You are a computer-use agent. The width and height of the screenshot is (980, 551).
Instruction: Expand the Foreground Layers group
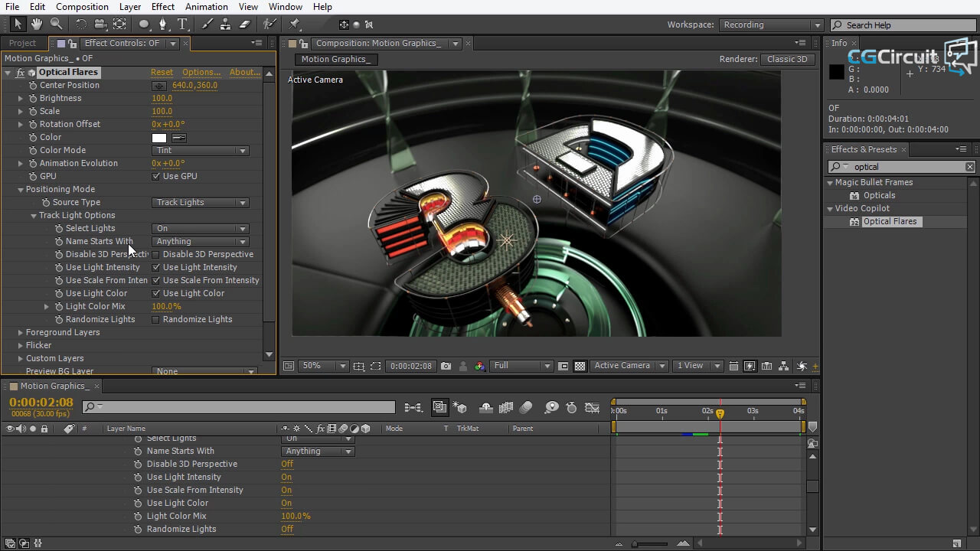click(21, 333)
